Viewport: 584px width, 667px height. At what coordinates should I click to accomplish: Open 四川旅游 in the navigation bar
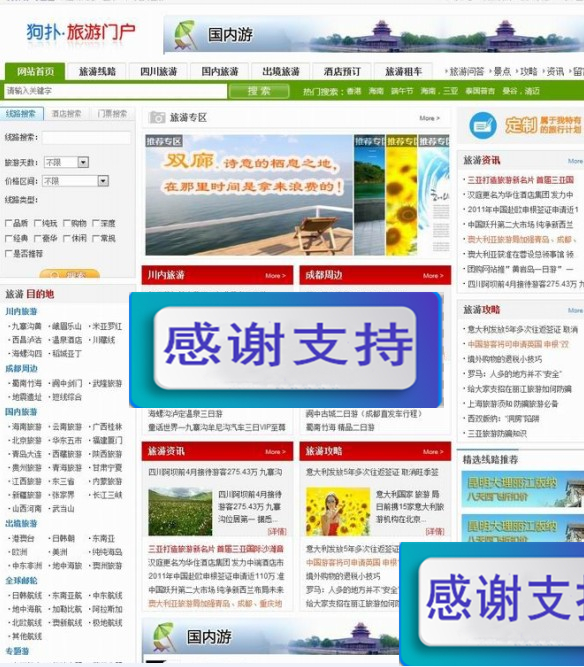tap(158, 71)
